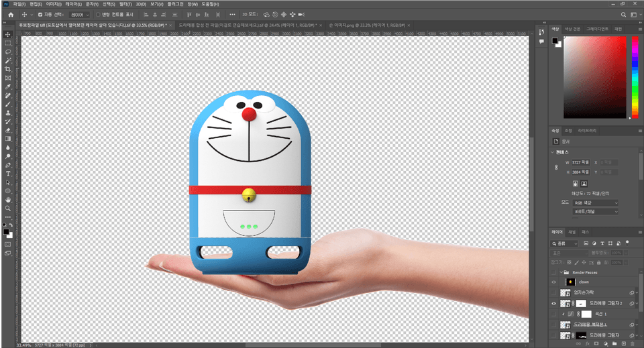Select the Eraser tool
644x348 pixels.
coord(8,130)
